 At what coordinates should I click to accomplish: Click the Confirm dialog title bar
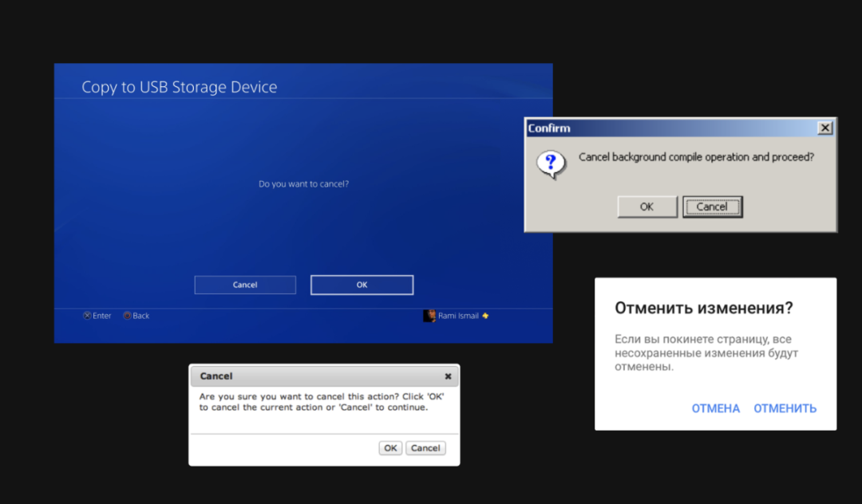(670, 128)
